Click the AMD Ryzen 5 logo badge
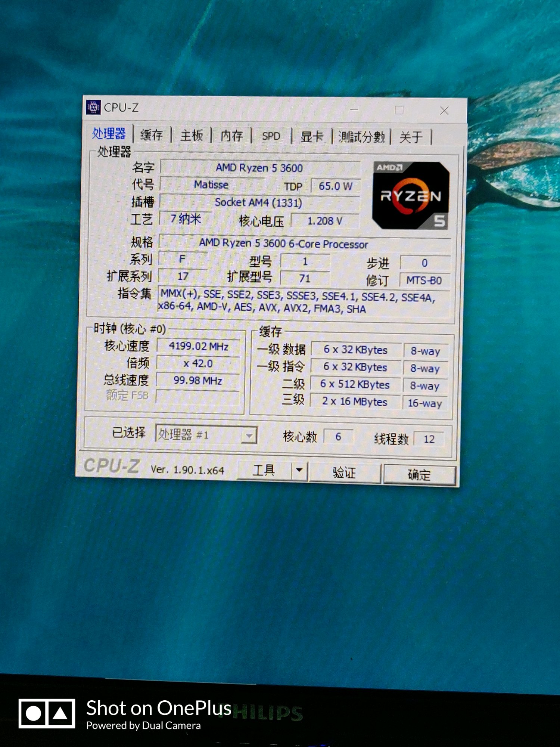 411,195
